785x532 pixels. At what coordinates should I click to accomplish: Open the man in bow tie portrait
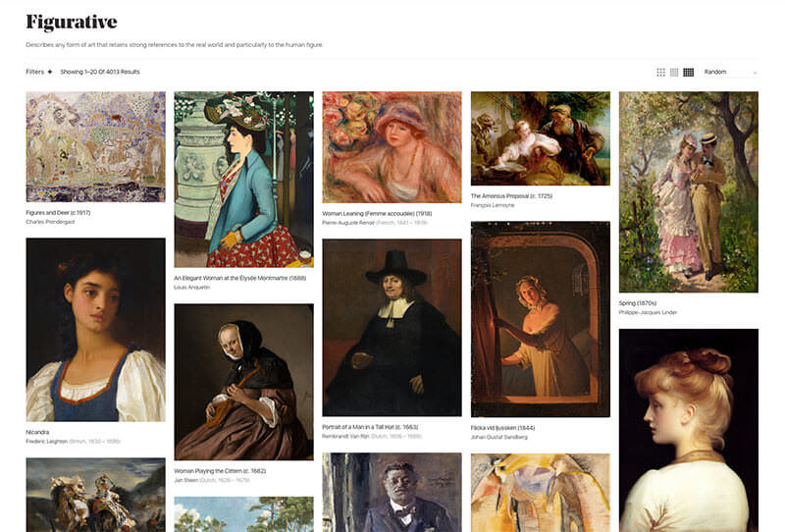[x=392, y=493]
